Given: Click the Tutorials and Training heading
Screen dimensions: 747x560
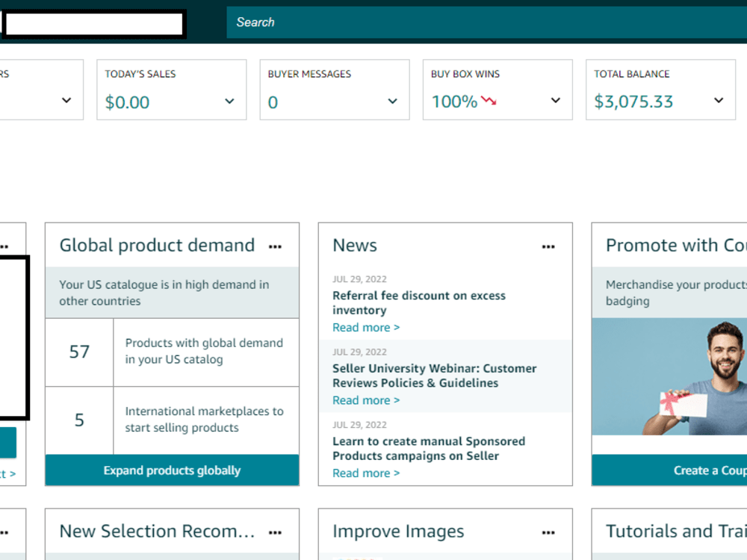Looking at the screenshot, I should coord(677,531).
